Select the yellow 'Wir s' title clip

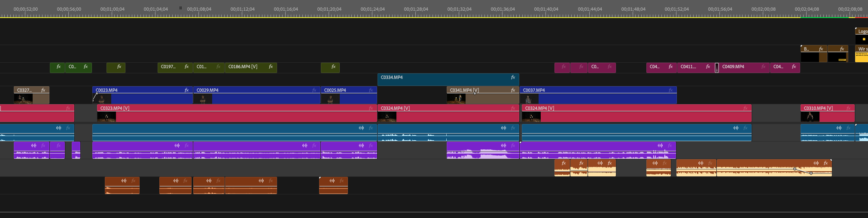click(x=862, y=54)
